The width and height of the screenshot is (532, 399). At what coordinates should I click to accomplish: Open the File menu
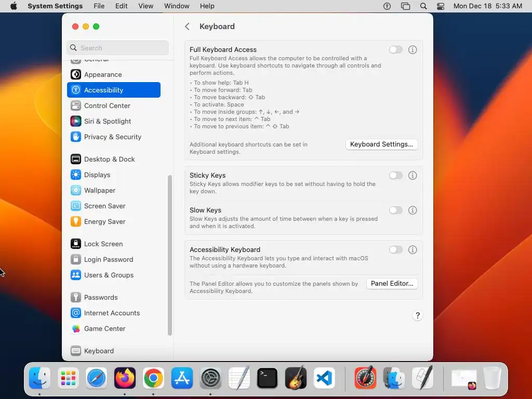pos(99,6)
